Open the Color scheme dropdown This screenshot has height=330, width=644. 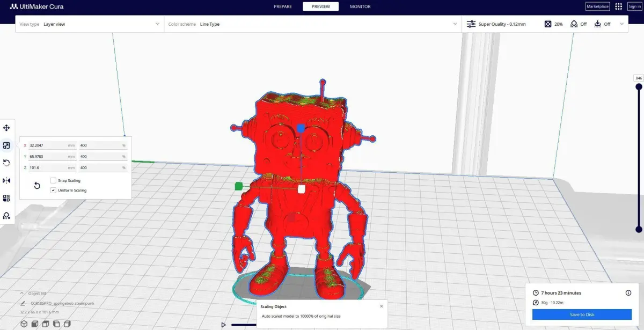[313, 24]
